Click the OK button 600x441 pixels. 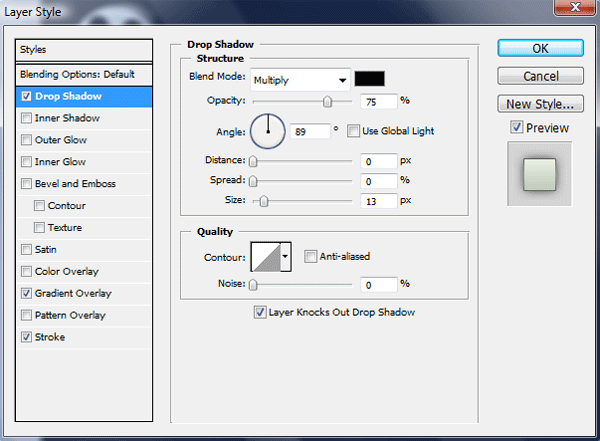[x=540, y=49]
